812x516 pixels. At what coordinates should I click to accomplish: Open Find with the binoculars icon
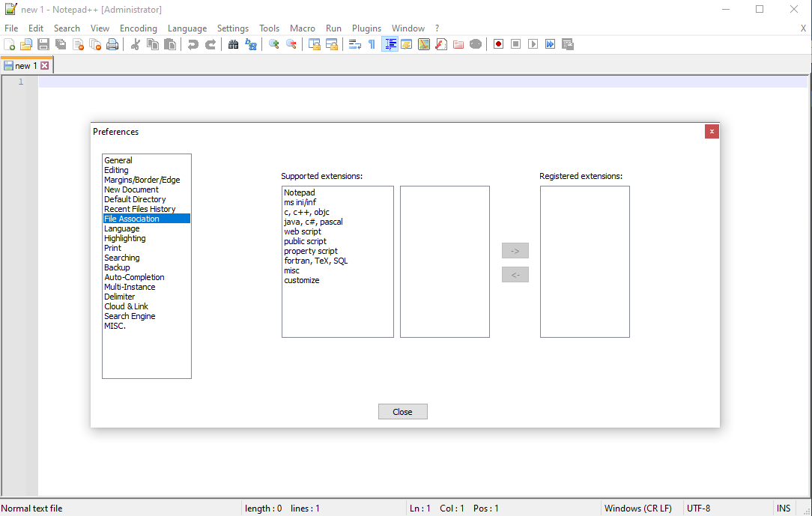234,45
